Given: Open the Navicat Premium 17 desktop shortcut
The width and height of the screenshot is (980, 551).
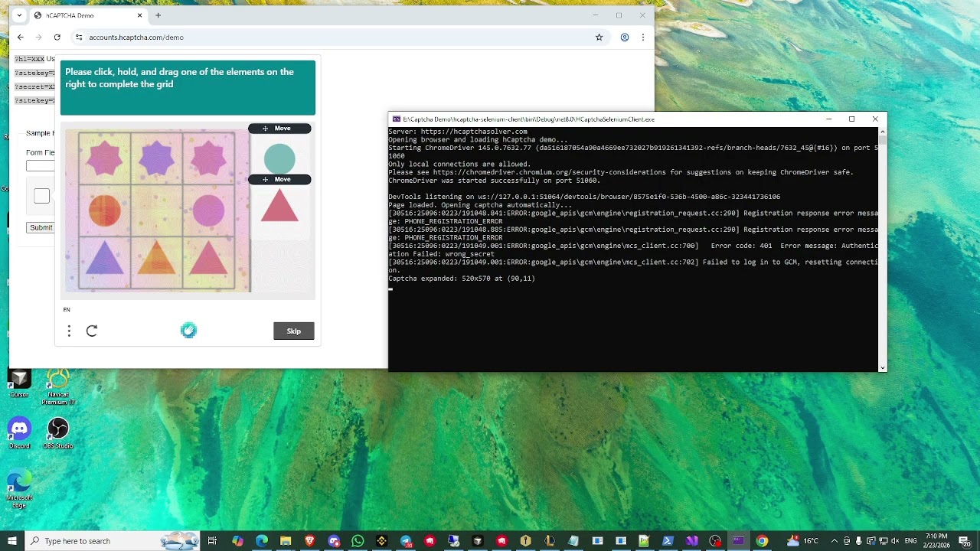Looking at the screenshot, I should [x=58, y=386].
